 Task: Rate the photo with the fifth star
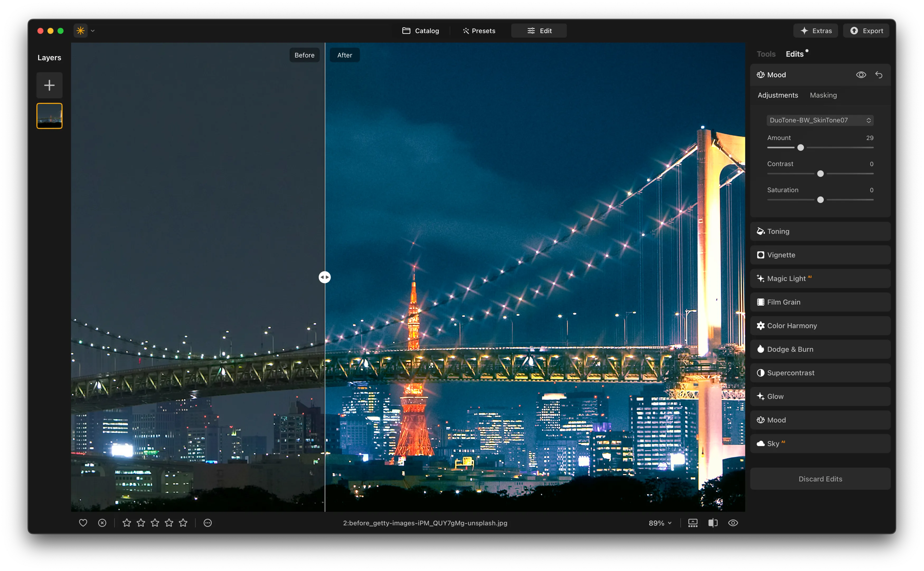183,523
